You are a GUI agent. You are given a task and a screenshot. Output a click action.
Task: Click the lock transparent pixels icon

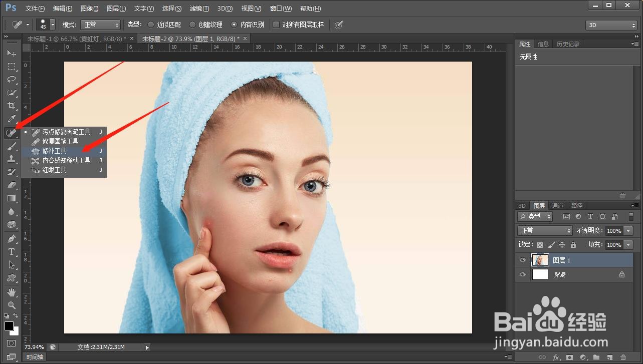tap(540, 245)
